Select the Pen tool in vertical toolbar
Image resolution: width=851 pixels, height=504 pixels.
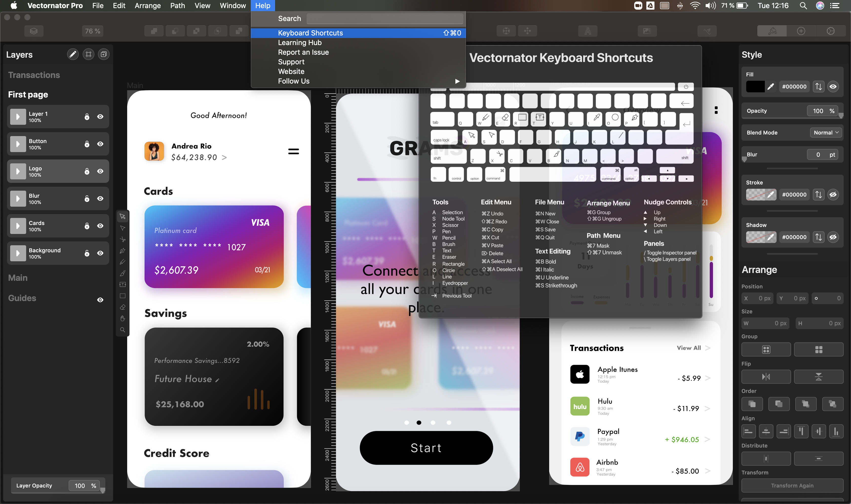pyautogui.click(x=123, y=251)
